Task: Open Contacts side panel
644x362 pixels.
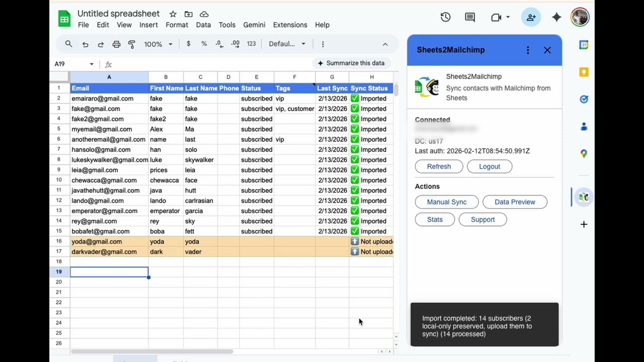Action: [584, 127]
